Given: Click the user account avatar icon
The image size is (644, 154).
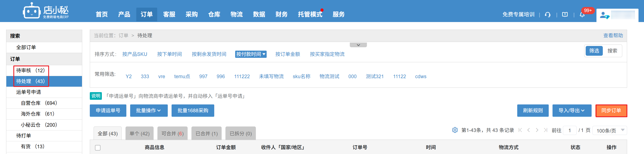Looking at the screenshot, I should (604, 15).
